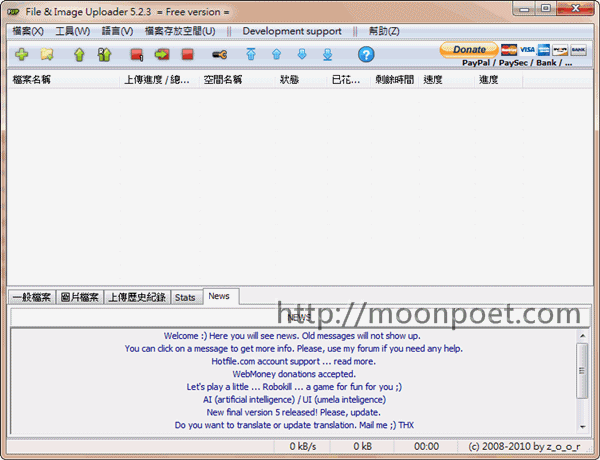Open the 檔案(X) menu
Screen dimensions: 600x460
(28, 31)
